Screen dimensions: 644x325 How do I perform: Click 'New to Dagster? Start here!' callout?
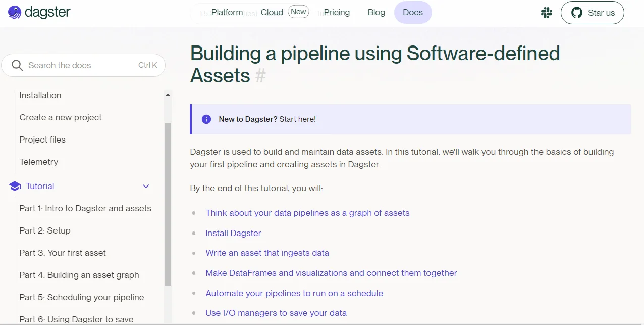point(410,119)
